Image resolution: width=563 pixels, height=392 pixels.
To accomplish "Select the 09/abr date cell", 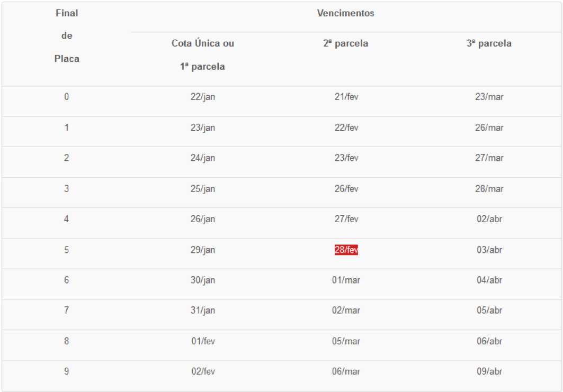I will 489,371.
